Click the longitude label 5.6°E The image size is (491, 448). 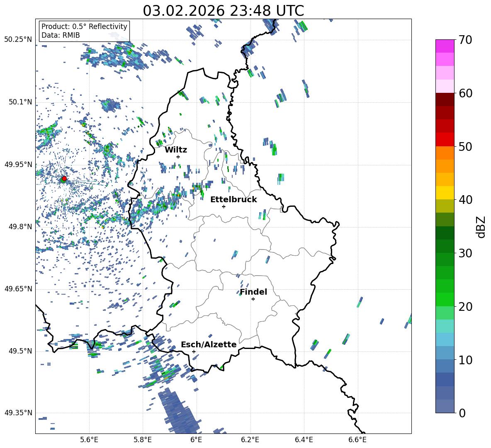pyautogui.click(x=89, y=440)
